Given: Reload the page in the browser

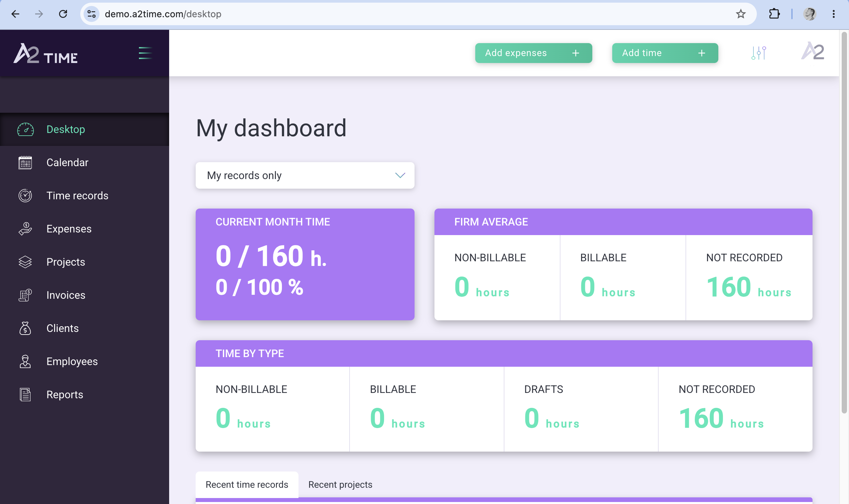Looking at the screenshot, I should [x=63, y=14].
